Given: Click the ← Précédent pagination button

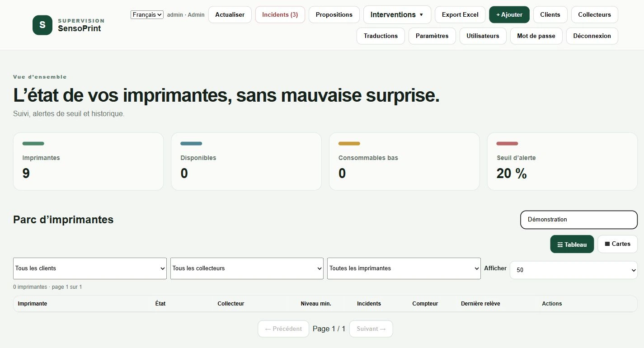Looking at the screenshot, I should (283, 329).
